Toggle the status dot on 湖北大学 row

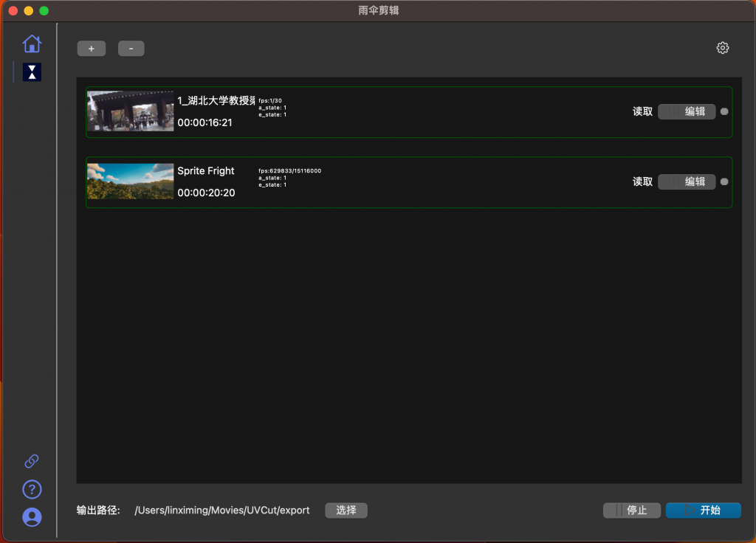pyautogui.click(x=724, y=112)
